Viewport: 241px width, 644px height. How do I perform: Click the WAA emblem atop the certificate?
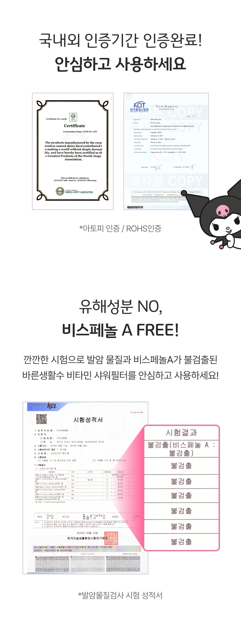point(73,117)
